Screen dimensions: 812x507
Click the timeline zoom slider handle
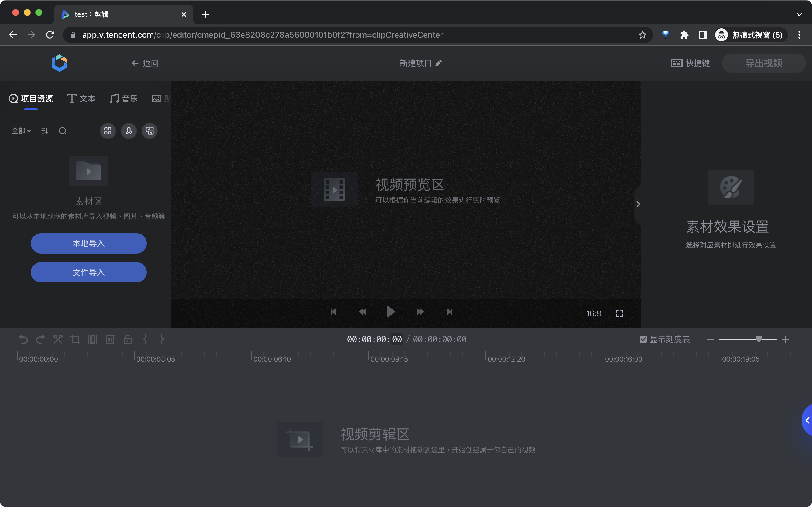click(x=759, y=339)
